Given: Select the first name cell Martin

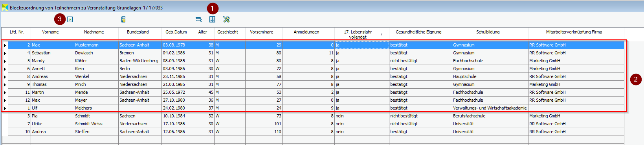Looking at the screenshot, I should click(x=52, y=92).
